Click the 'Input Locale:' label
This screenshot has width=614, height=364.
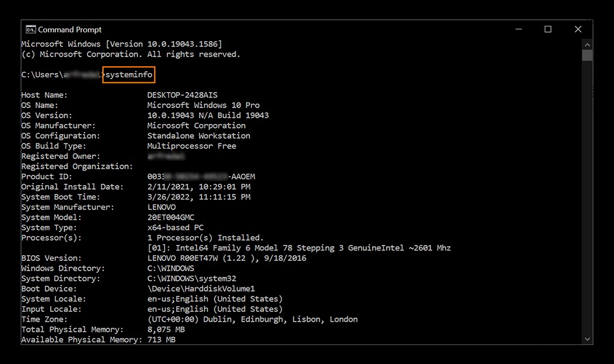click(x=52, y=309)
